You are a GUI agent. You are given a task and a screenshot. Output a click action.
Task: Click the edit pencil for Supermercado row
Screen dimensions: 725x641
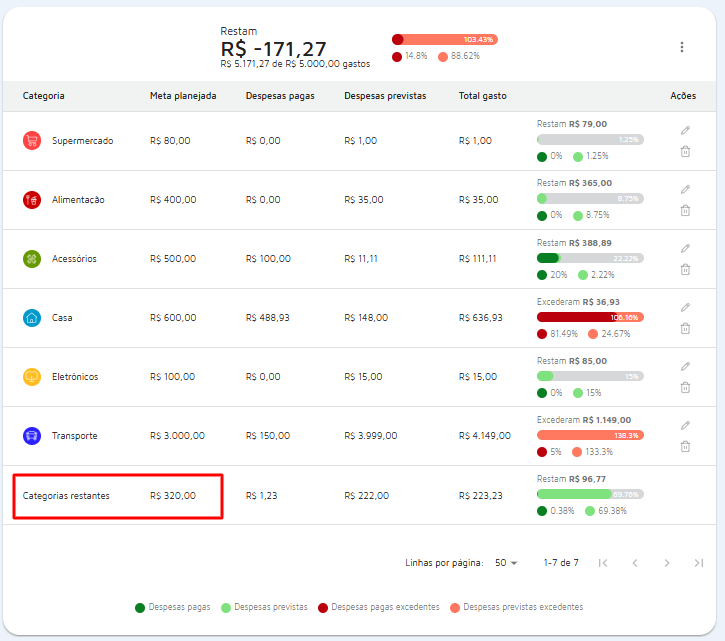pos(685,130)
